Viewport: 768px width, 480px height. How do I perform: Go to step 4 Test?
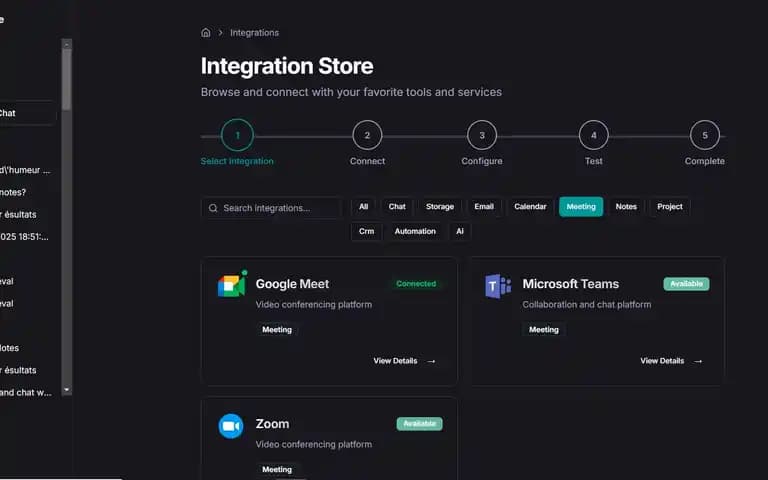click(x=594, y=135)
